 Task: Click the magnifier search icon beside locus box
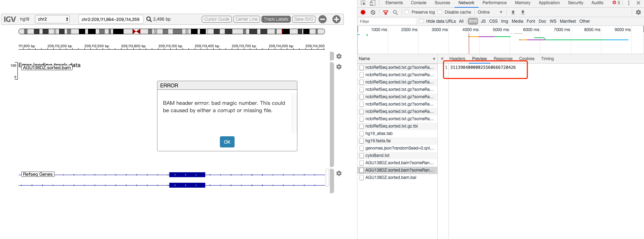149,19
